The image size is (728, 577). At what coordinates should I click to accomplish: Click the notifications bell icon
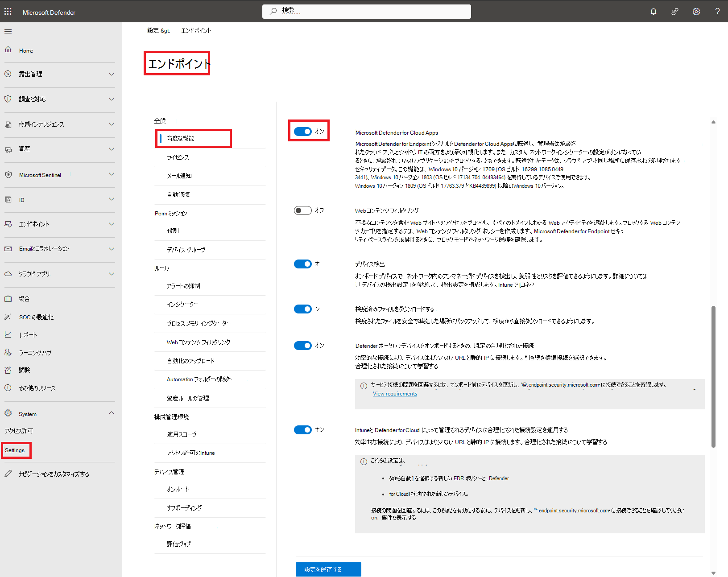[x=653, y=11]
